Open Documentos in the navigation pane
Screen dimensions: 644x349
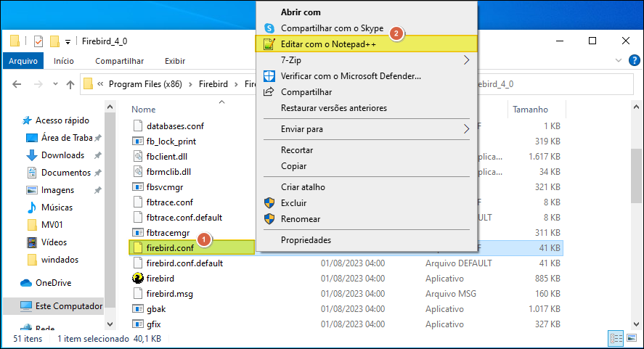point(66,173)
